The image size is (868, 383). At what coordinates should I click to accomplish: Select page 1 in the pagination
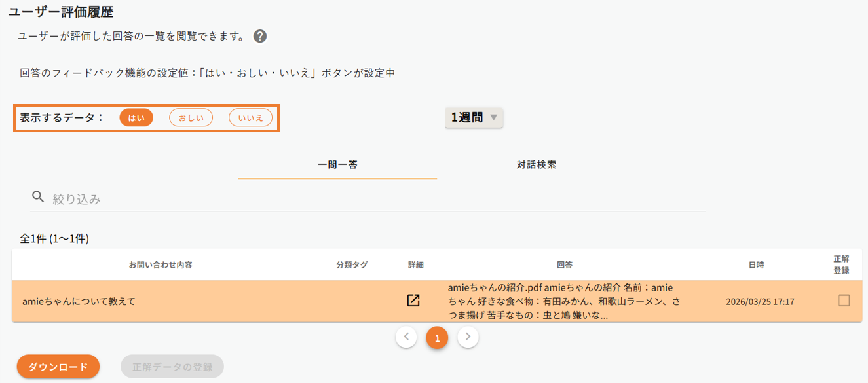437,338
